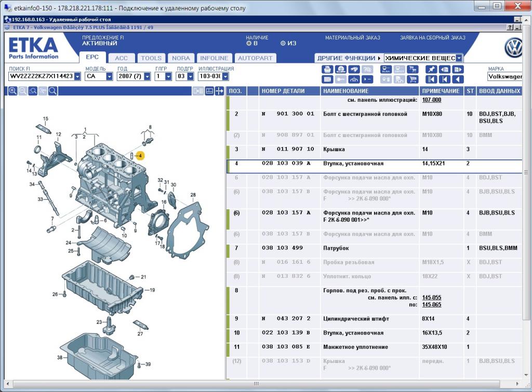Click the disc icon next to print
This screenshot has height=392, width=532.
(x=341, y=70)
